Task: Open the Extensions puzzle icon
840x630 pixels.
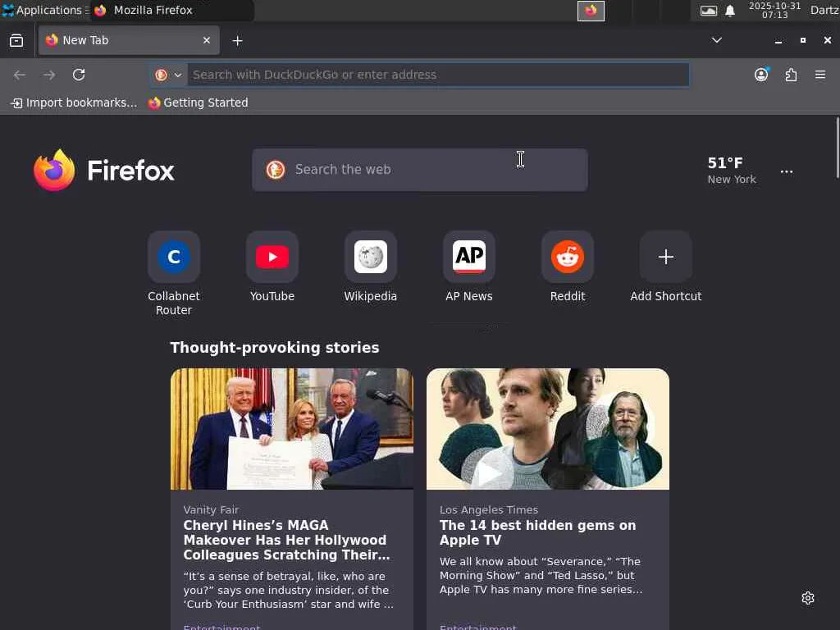Action: [791, 75]
